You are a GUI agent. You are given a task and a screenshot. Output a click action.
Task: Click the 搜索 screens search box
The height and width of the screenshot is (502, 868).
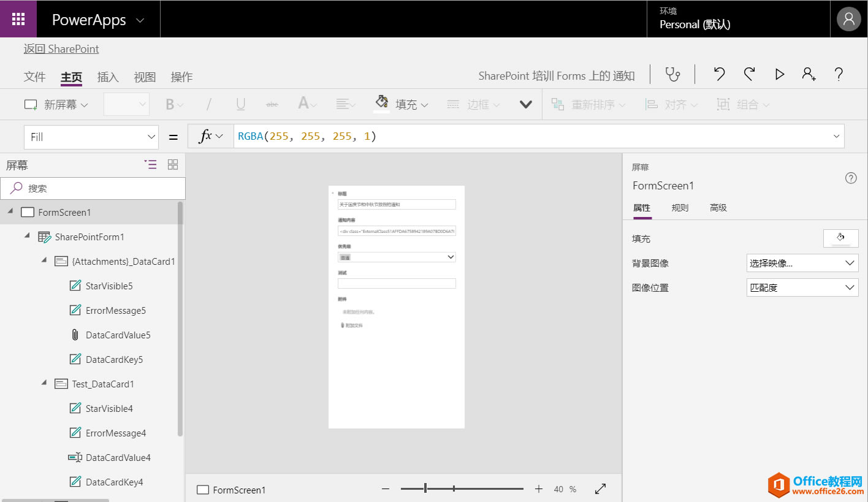[93, 188]
